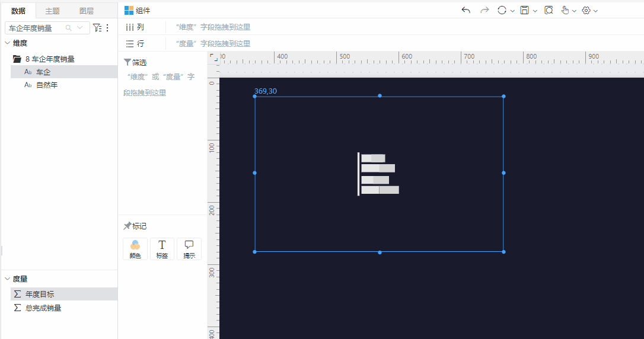The width and height of the screenshot is (644, 339).
Task: Click the 颜色 mark button
Action: coord(135,249)
